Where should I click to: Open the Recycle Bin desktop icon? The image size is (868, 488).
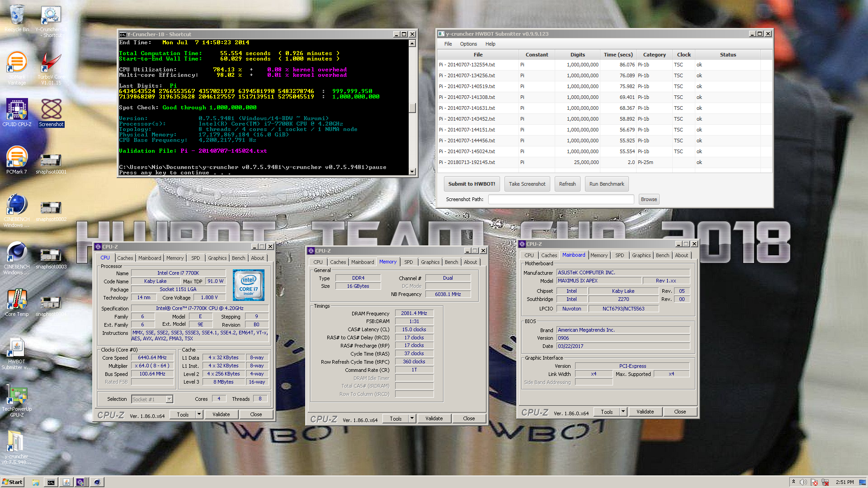[x=17, y=19]
